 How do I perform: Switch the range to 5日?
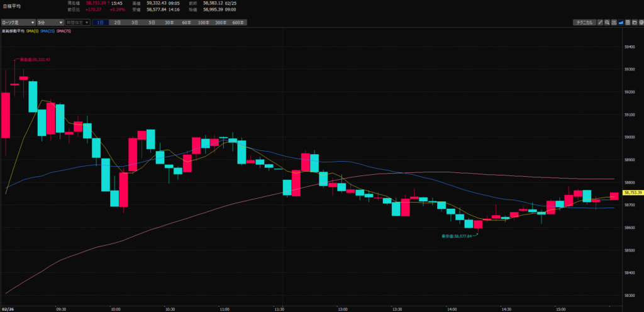pos(152,23)
